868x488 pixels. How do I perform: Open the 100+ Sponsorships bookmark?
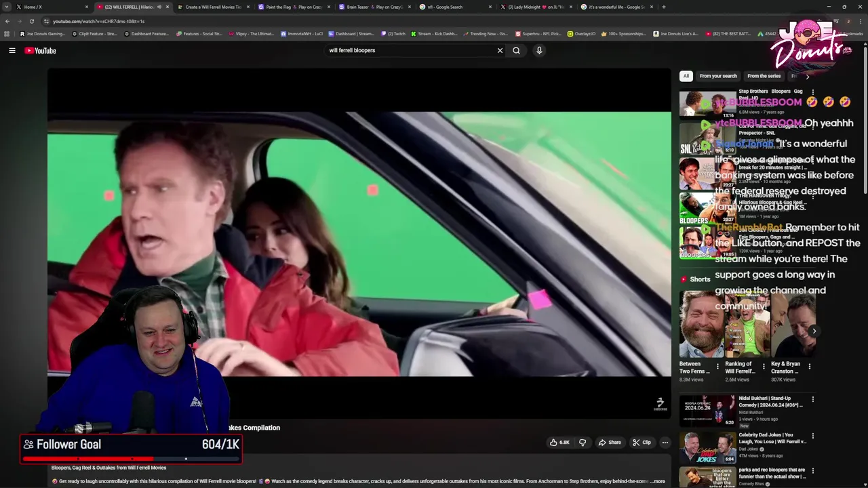click(x=624, y=33)
